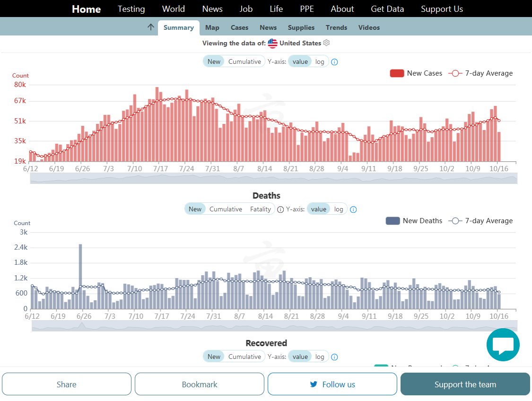Click the Bookmark button
The image size is (532, 401).
[x=200, y=384]
